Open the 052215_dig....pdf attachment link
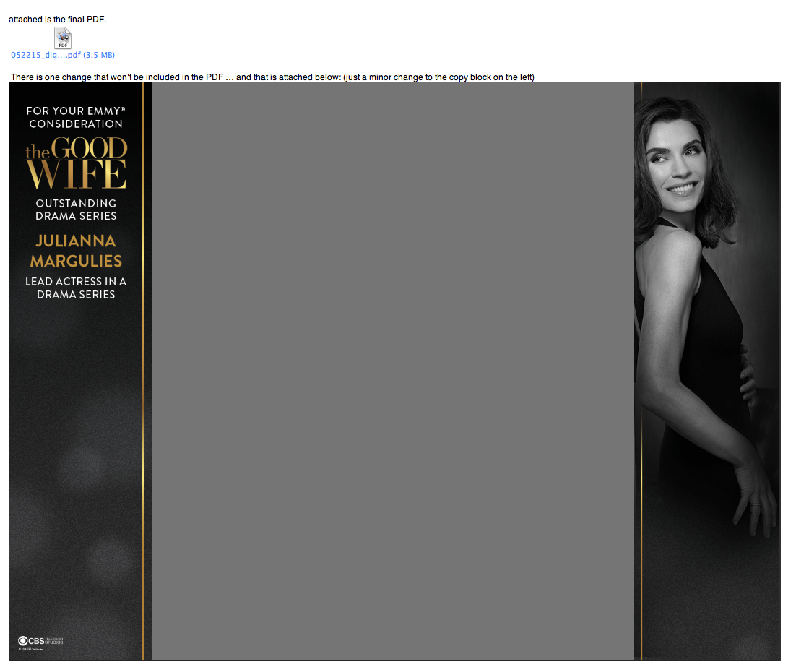 [x=63, y=55]
